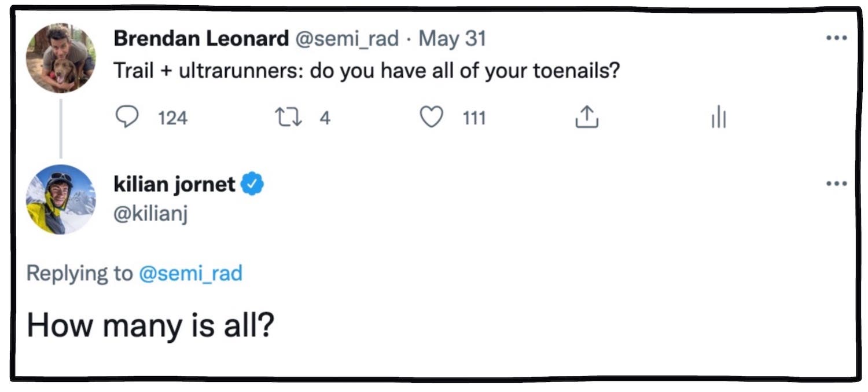868x392 pixels.
Task: Open the more options menu on Brendan's tweet
Action: point(836,37)
